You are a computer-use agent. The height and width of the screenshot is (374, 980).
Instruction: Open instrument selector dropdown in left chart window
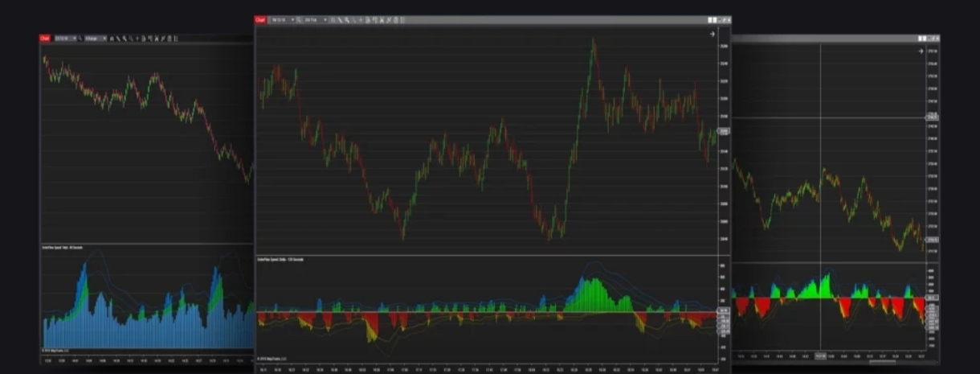65,39
